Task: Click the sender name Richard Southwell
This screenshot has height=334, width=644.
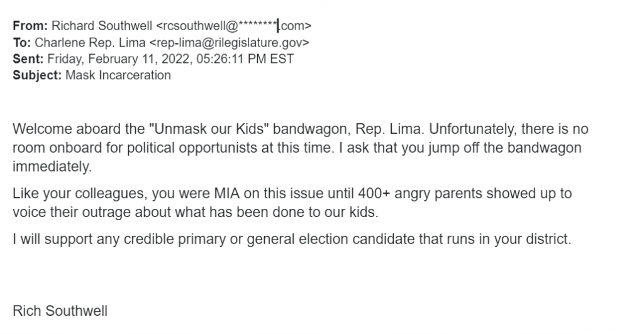Action: pyautogui.click(x=101, y=26)
